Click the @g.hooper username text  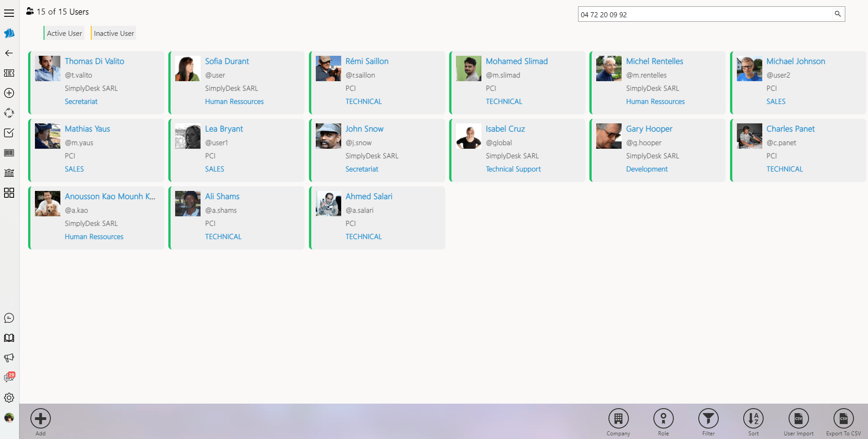(x=644, y=143)
